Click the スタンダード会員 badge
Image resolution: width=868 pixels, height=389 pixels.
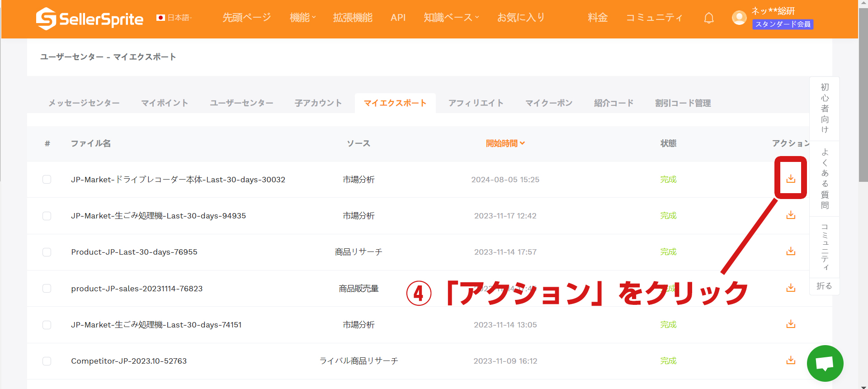pos(783,24)
